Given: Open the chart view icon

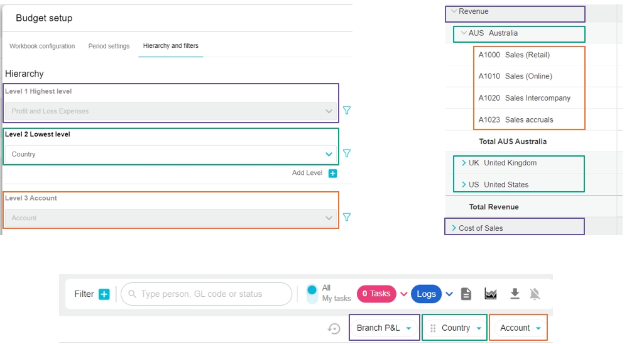Looking at the screenshot, I should click(491, 294).
